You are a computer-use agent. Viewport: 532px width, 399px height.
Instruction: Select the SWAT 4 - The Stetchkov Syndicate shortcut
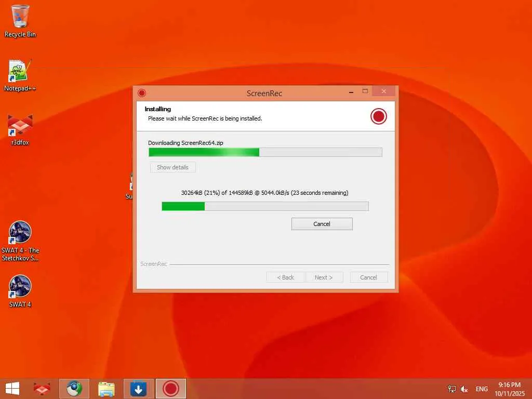20,241
